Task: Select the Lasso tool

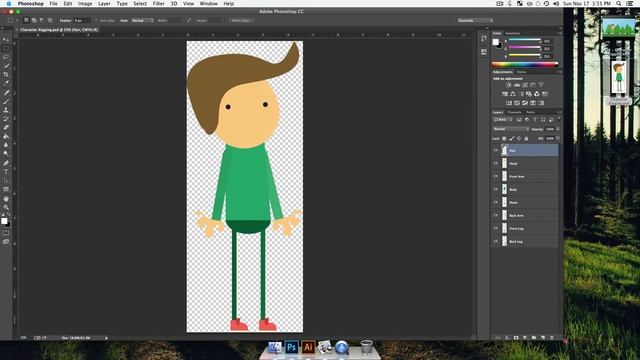Action: coord(6,57)
